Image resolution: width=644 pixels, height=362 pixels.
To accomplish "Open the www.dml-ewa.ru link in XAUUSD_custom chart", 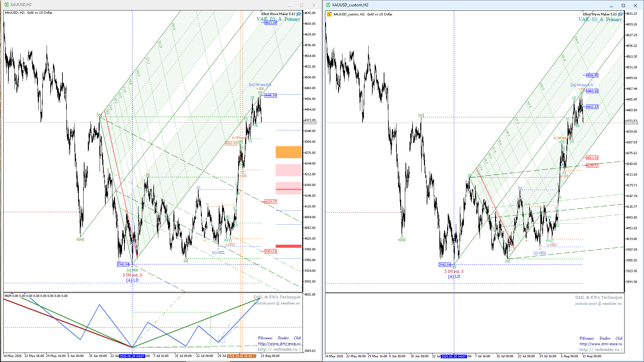I will pyautogui.click(x=601, y=344).
